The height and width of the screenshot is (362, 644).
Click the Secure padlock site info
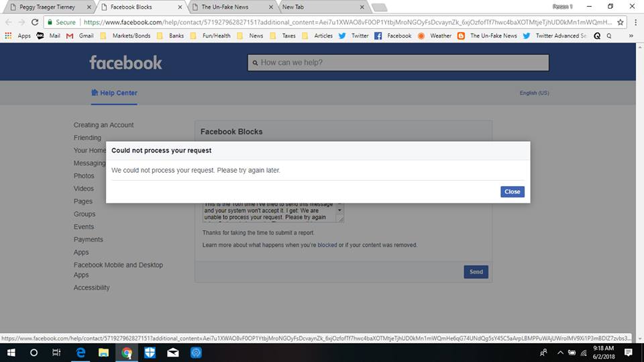(61, 22)
